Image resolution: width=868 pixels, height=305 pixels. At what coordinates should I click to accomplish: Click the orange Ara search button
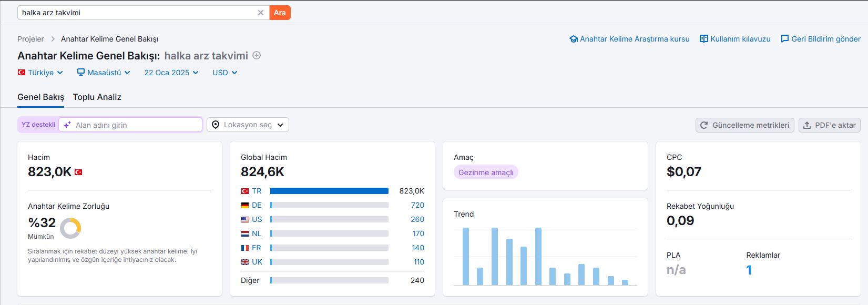click(x=280, y=13)
